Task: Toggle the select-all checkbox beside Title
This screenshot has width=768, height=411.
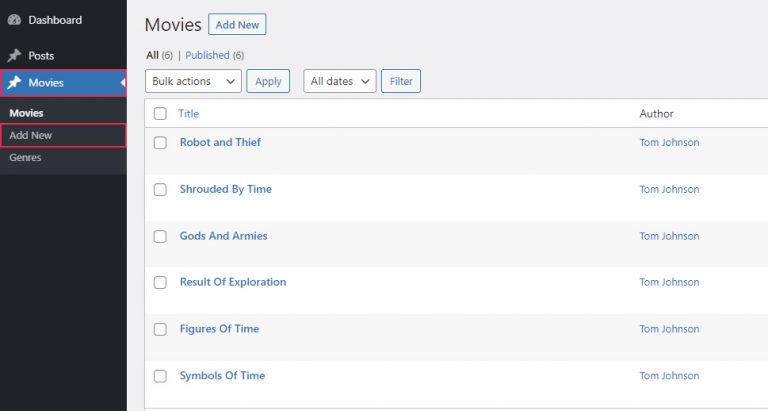Action: pos(160,114)
